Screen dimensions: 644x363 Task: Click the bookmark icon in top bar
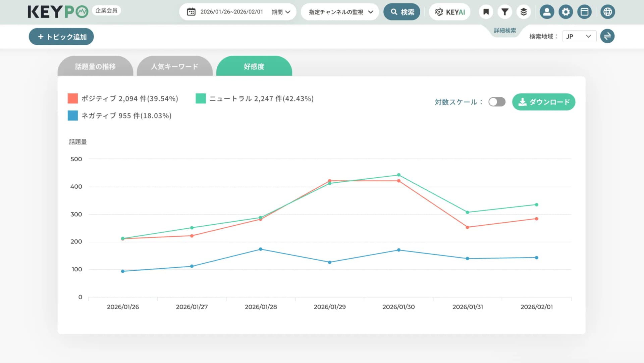(x=486, y=12)
